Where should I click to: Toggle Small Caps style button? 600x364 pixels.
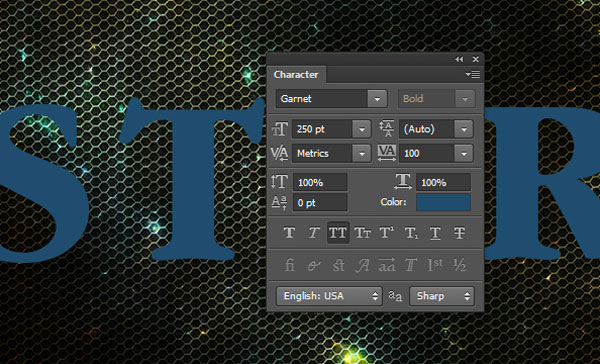coord(362,232)
